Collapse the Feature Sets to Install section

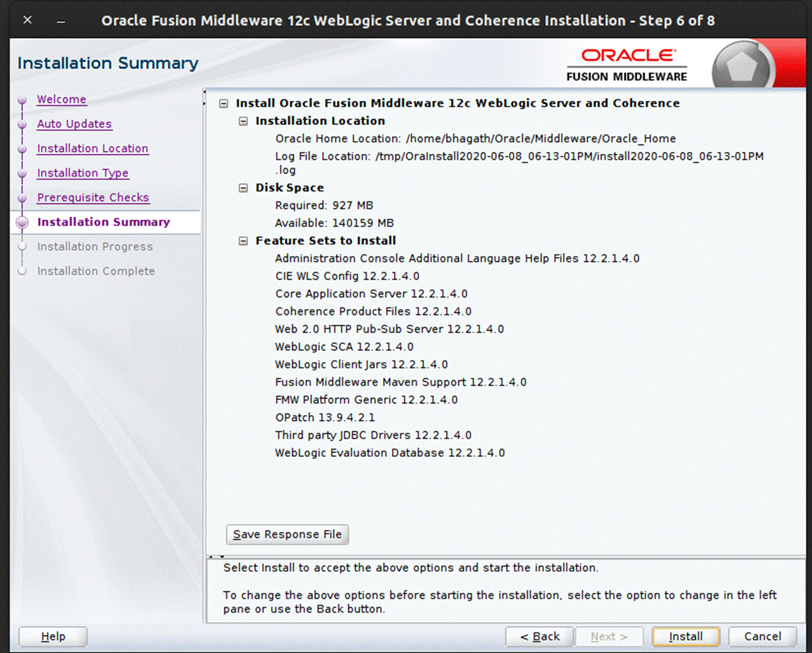point(243,240)
